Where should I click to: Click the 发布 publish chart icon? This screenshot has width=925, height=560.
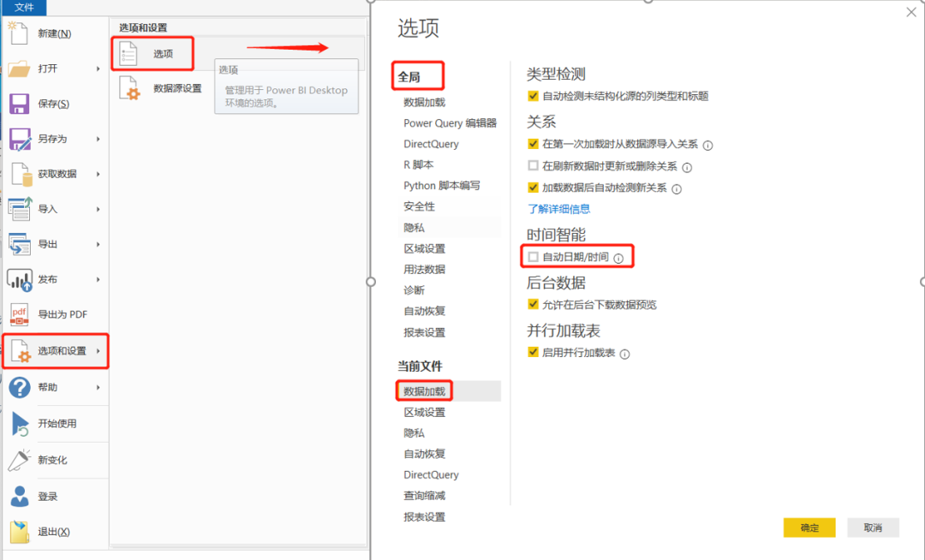[x=20, y=279]
